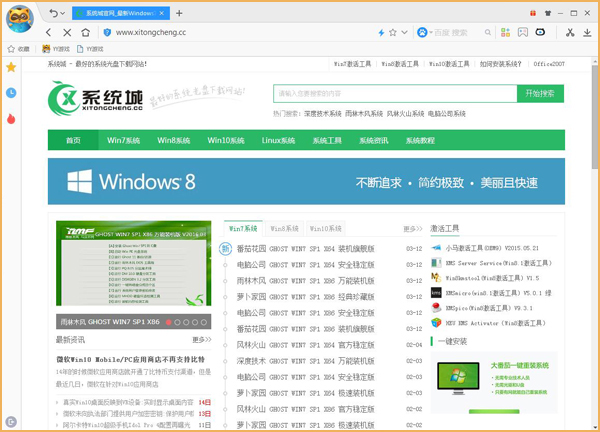This screenshot has height=432, width=600.
Task: Click KMSpico tool red button icon
Action: point(436,308)
